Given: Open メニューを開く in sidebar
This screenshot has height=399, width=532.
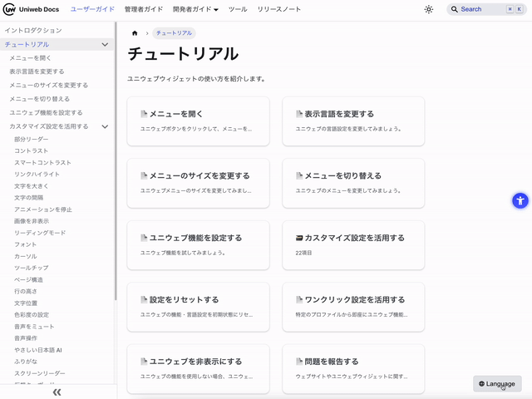Looking at the screenshot, I should [x=30, y=58].
